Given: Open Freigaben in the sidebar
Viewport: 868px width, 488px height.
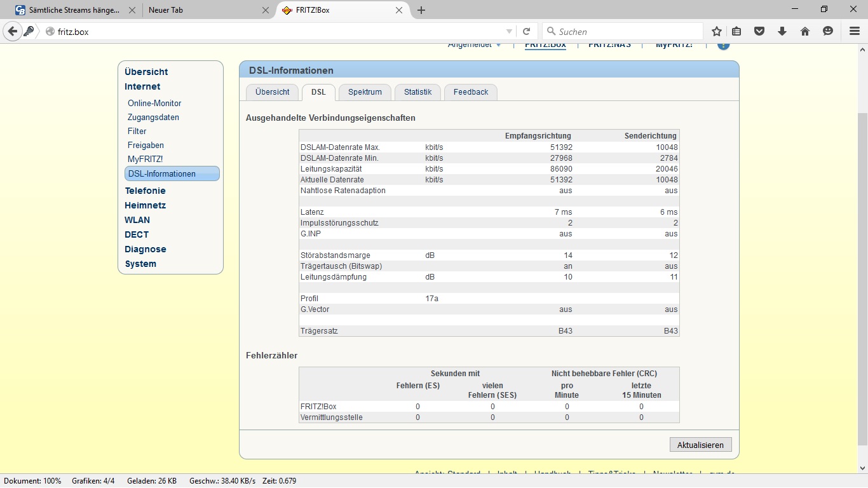Looking at the screenshot, I should [146, 145].
